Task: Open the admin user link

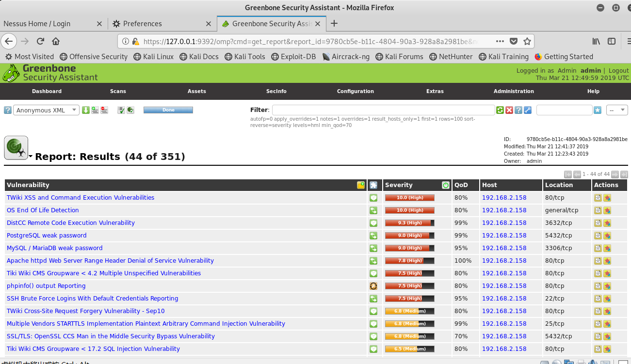Action: (x=590, y=70)
